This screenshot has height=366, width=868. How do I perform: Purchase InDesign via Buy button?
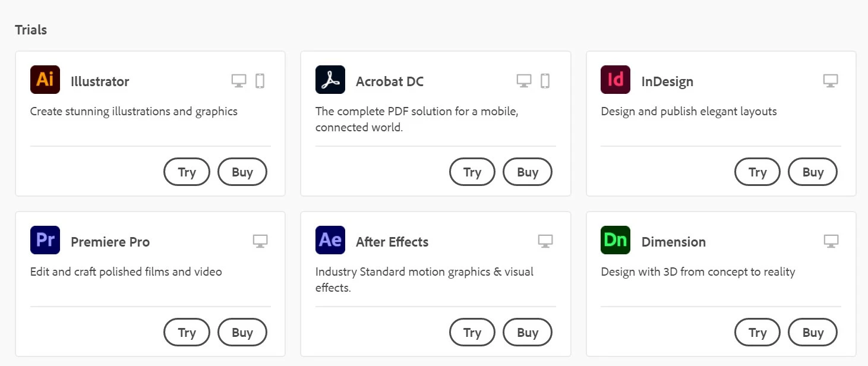[x=813, y=172]
